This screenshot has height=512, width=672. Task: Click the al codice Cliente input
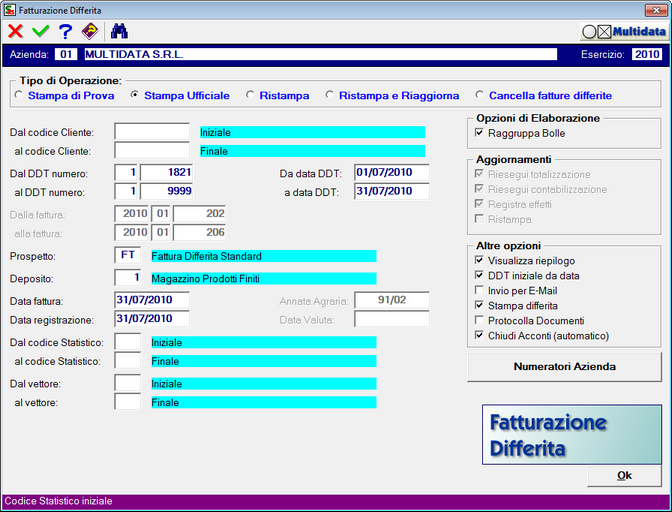152,150
